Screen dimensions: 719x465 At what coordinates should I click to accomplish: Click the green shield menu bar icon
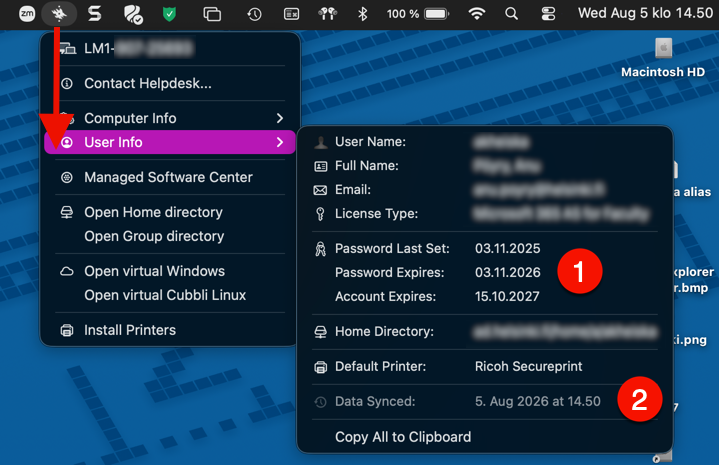(169, 14)
